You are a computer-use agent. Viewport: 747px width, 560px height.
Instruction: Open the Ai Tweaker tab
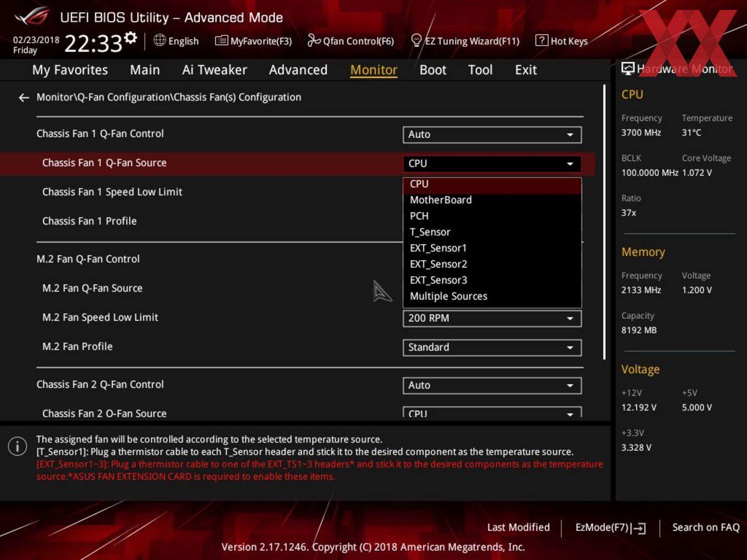(215, 70)
